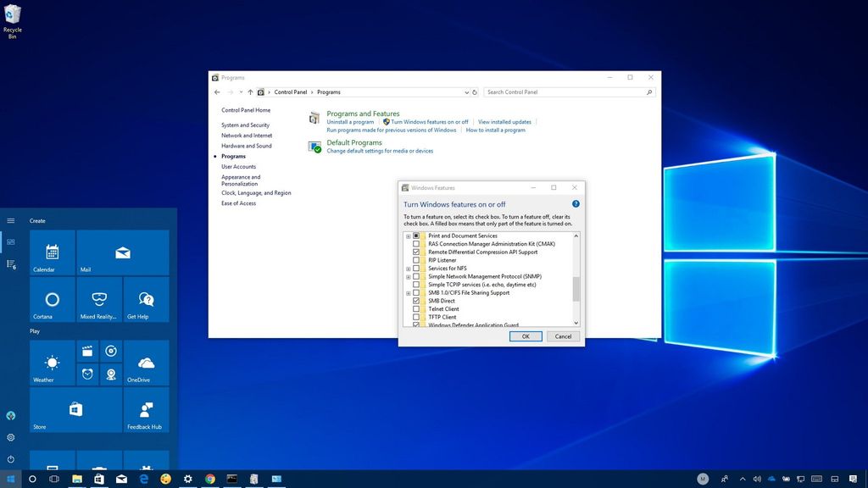Open the Weather app tile
868x488 pixels.
[x=51, y=363]
